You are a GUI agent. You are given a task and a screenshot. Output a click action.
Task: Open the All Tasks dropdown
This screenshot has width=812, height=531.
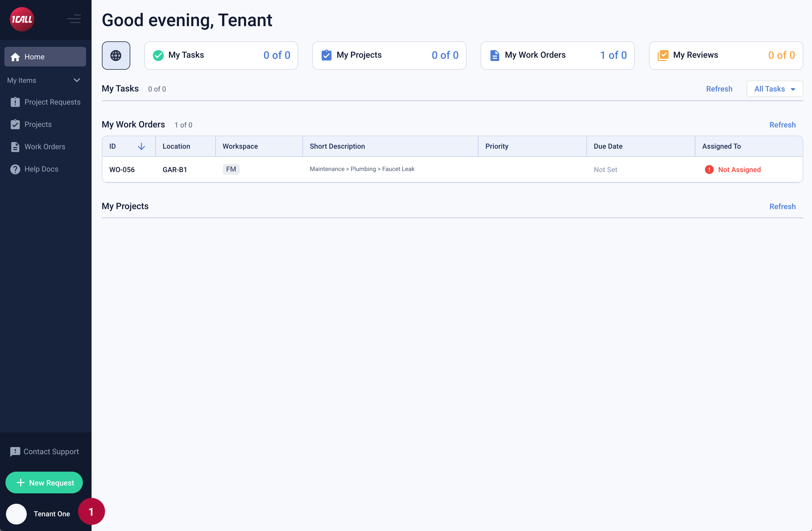coord(774,89)
